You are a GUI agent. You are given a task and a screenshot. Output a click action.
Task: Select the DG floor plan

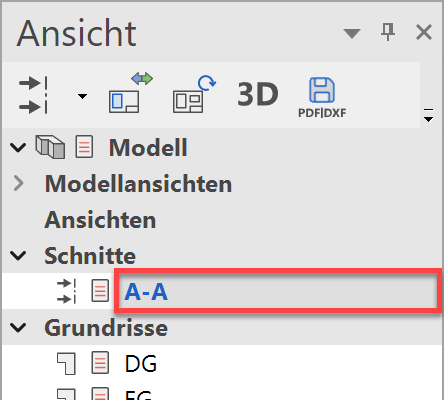[x=141, y=363]
